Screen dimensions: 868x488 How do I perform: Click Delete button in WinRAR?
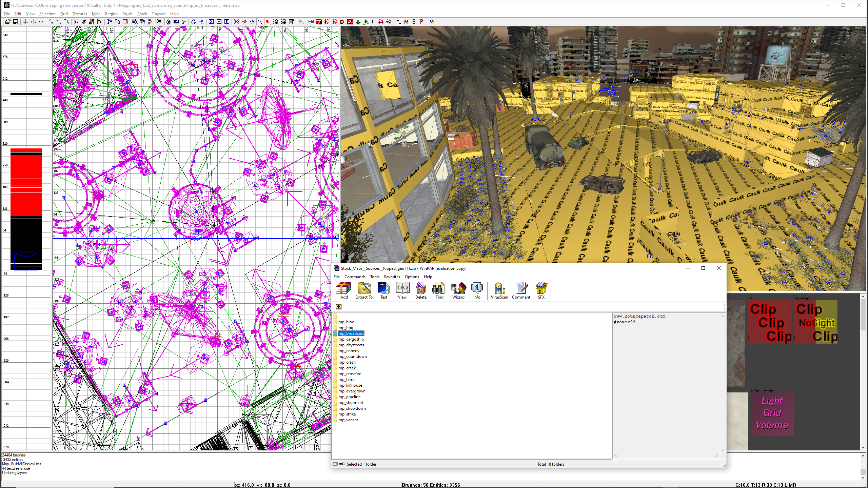pyautogui.click(x=421, y=291)
